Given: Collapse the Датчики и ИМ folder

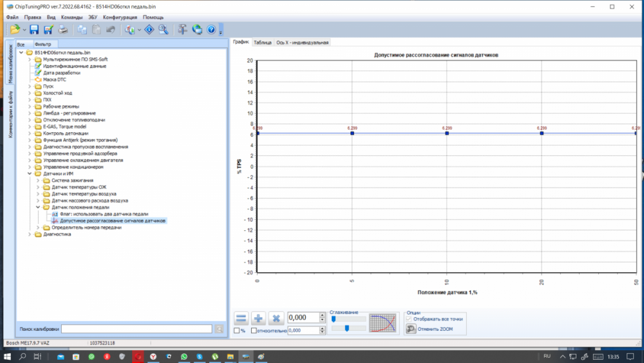Looking at the screenshot, I should [x=30, y=173].
